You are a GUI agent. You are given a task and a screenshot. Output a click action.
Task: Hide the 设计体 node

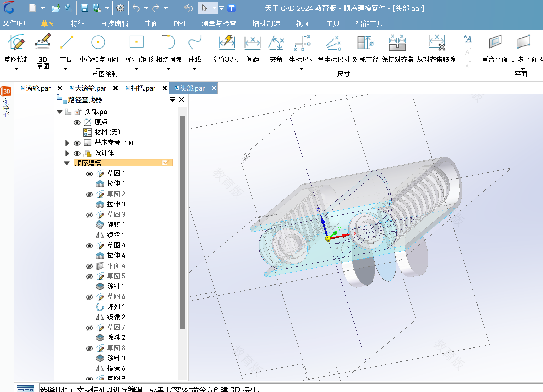[x=77, y=153]
